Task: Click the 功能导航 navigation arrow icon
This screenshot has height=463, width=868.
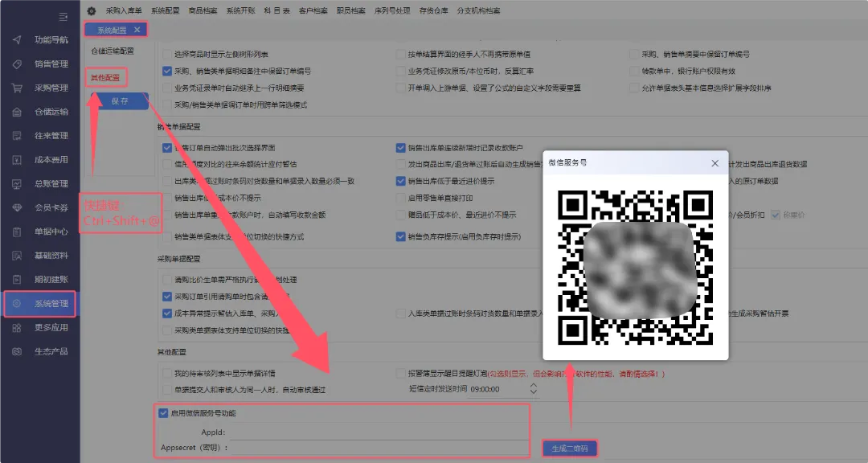Action: pos(17,40)
